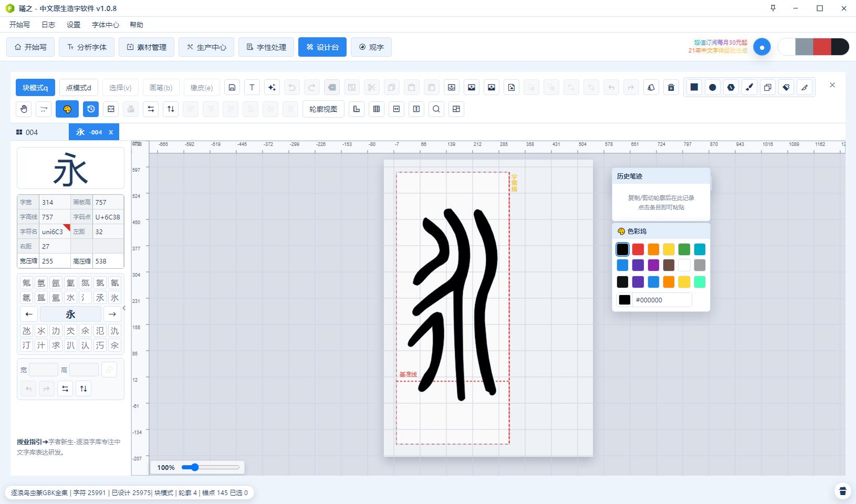
Task: Click the save disk icon
Action: pos(232,88)
